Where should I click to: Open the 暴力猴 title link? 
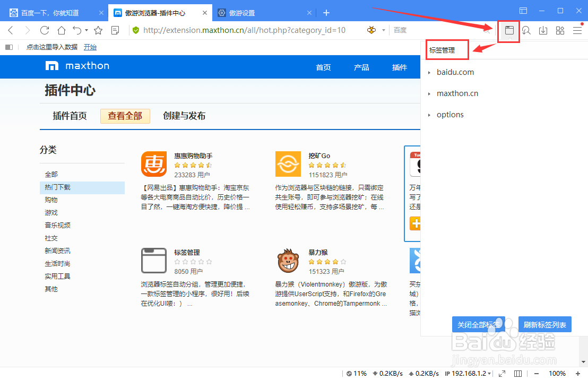point(318,253)
